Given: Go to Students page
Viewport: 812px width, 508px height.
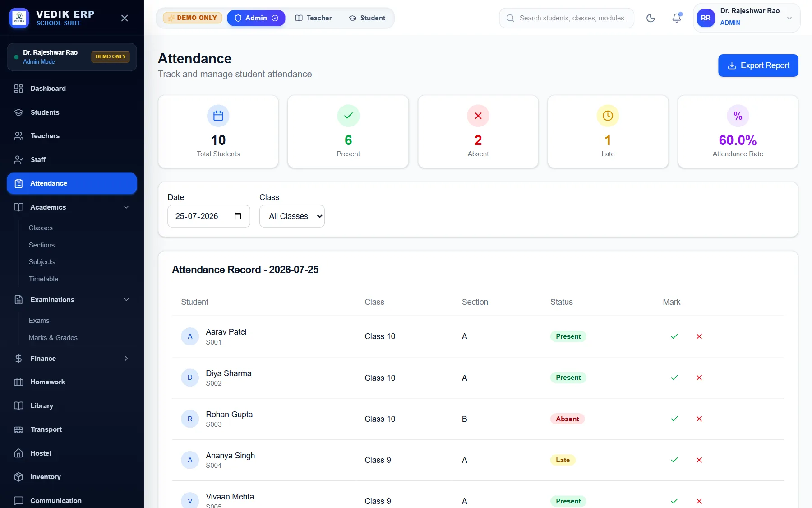Looking at the screenshot, I should pos(72,112).
